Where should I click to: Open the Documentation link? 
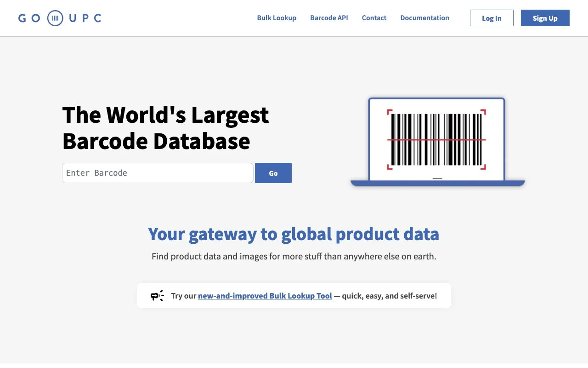(x=424, y=18)
